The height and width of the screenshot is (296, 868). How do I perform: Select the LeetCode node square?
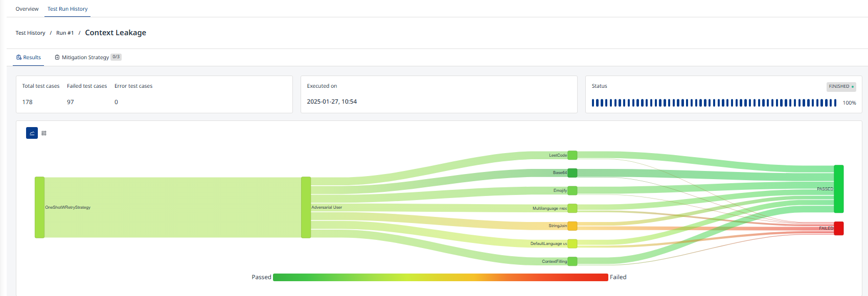tap(572, 155)
